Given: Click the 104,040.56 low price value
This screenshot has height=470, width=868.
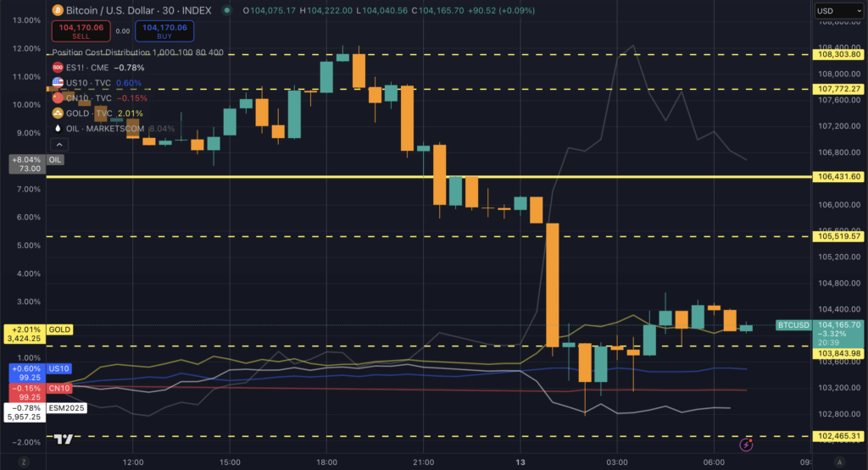Looking at the screenshot, I should [385, 10].
